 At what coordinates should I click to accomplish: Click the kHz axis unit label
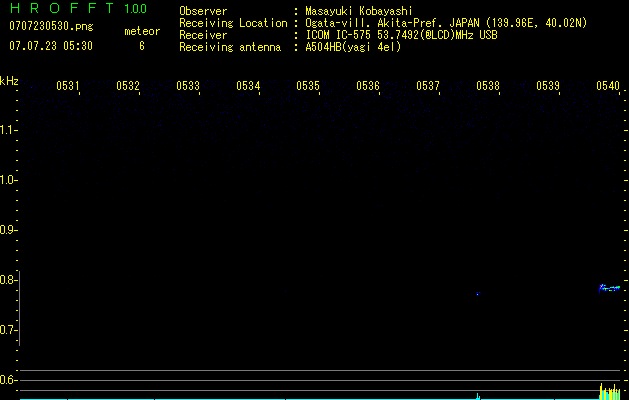tap(9, 81)
